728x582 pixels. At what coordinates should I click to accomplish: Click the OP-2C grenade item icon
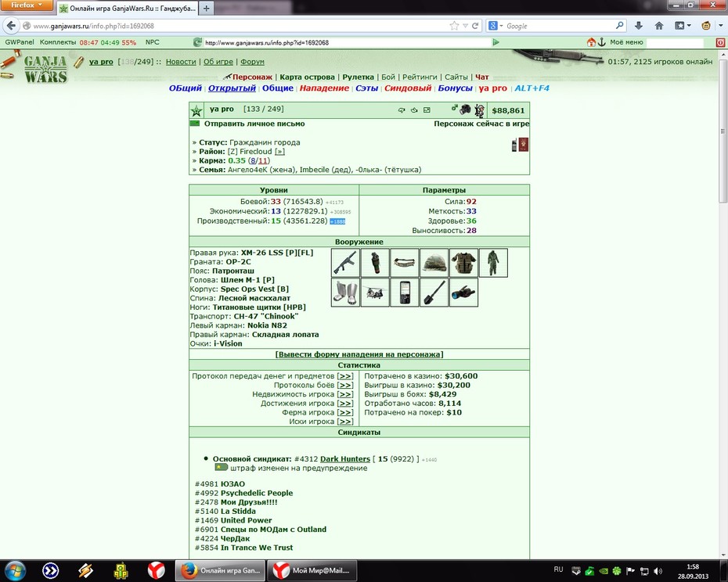point(375,263)
